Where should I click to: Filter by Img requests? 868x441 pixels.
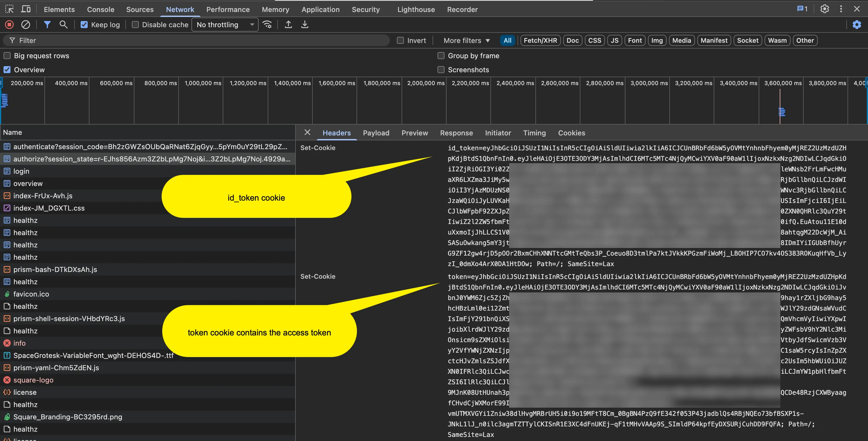point(657,40)
